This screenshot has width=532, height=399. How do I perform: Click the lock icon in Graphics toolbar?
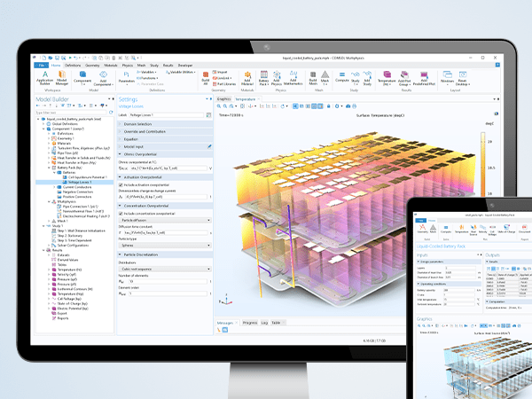tap(328, 106)
